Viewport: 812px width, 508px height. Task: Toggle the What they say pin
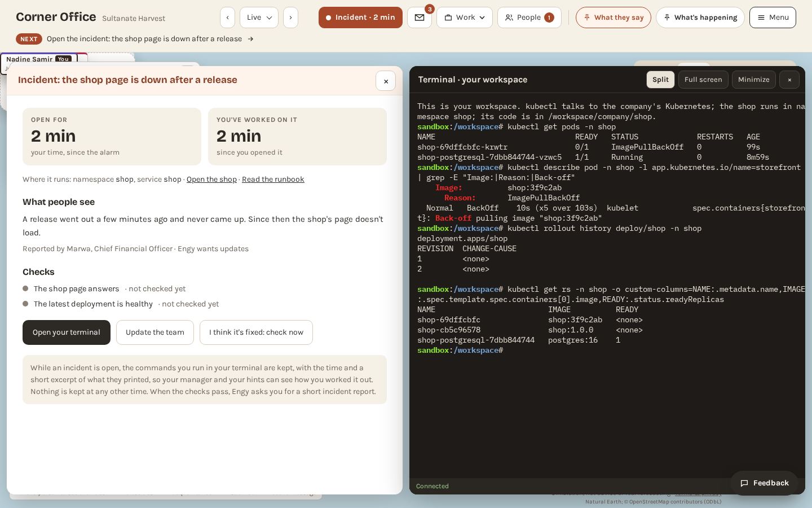(x=614, y=17)
